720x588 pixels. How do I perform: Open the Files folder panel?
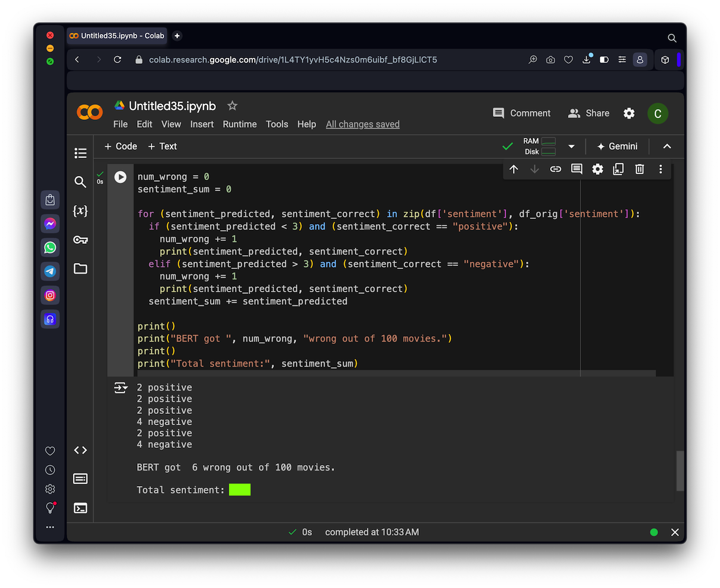81,268
